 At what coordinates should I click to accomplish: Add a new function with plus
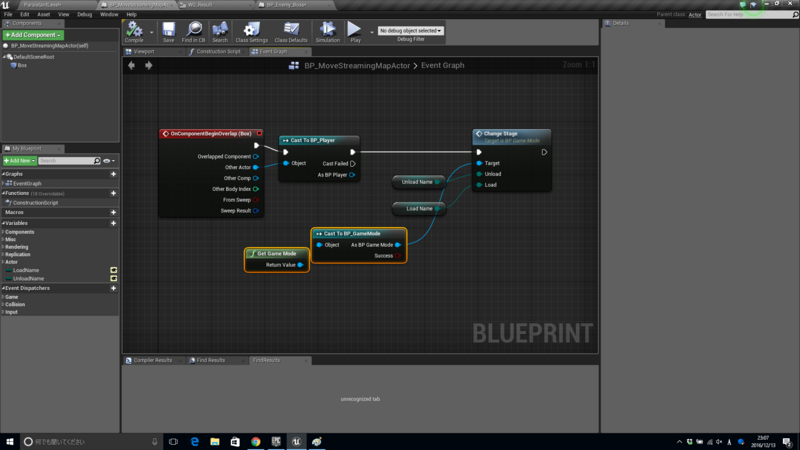tap(113, 193)
